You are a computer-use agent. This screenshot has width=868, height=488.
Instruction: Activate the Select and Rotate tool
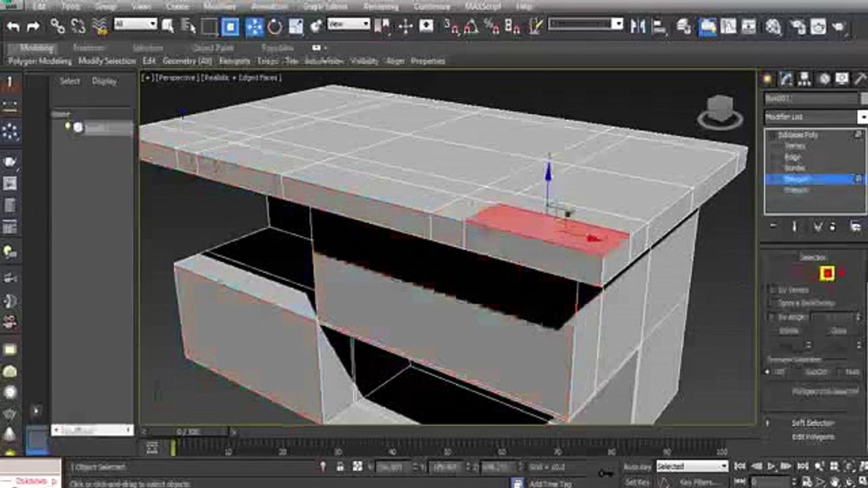coord(275,26)
